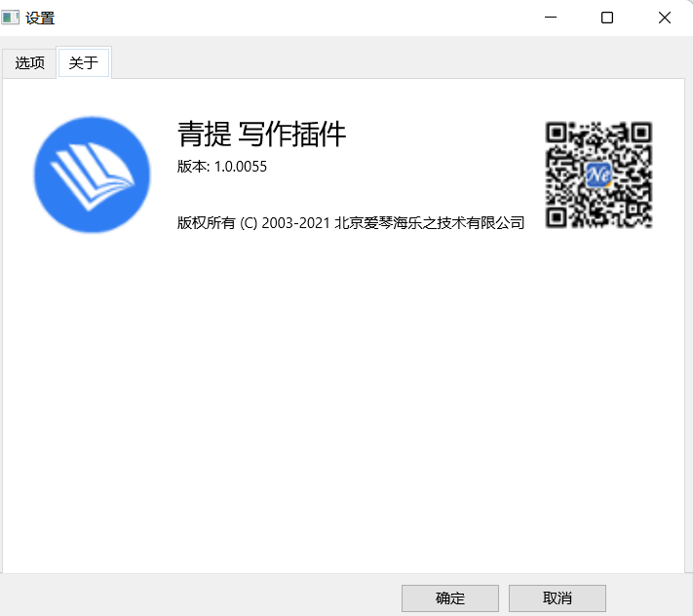Click the blue book logo icon
693x616 pixels.
tap(92, 174)
